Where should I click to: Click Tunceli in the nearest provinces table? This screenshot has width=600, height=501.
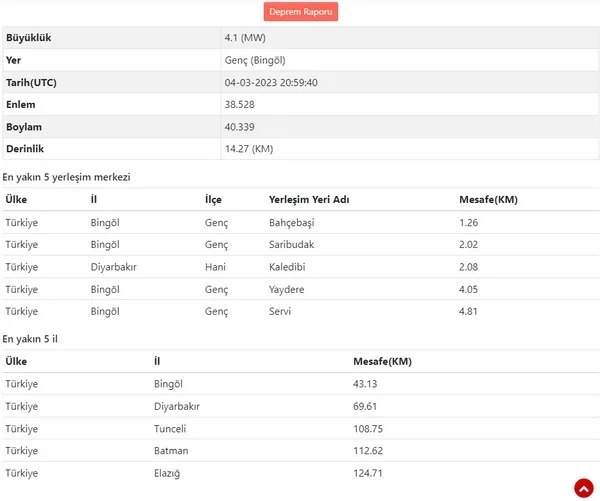point(172,428)
